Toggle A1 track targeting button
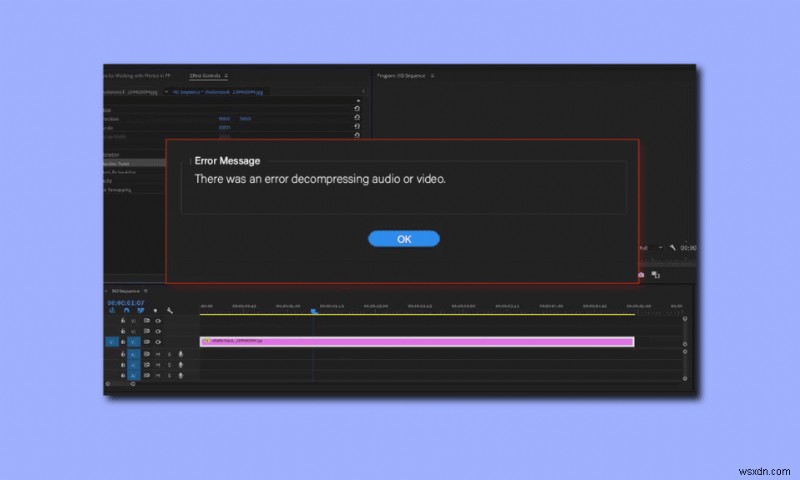Viewport: 800px width, 480px height. click(134, 354)
